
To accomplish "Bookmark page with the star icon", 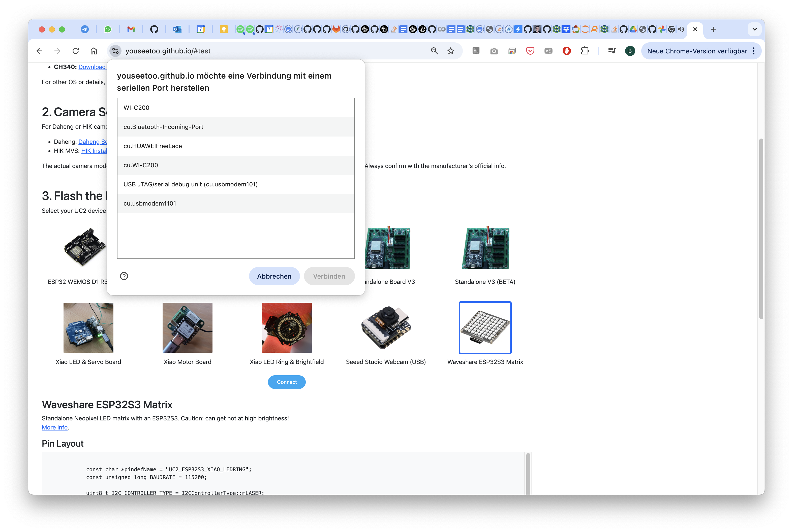I will [x=450, y=51].
